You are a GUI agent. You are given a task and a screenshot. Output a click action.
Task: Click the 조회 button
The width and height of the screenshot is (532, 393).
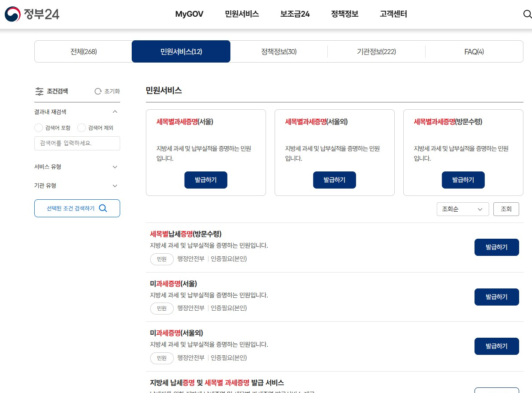click(506, 209)
